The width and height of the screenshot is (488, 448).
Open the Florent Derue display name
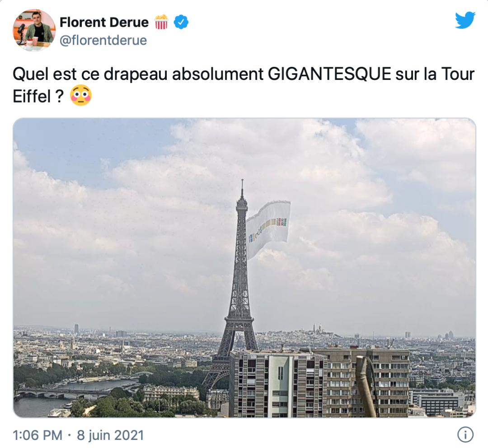104,23
